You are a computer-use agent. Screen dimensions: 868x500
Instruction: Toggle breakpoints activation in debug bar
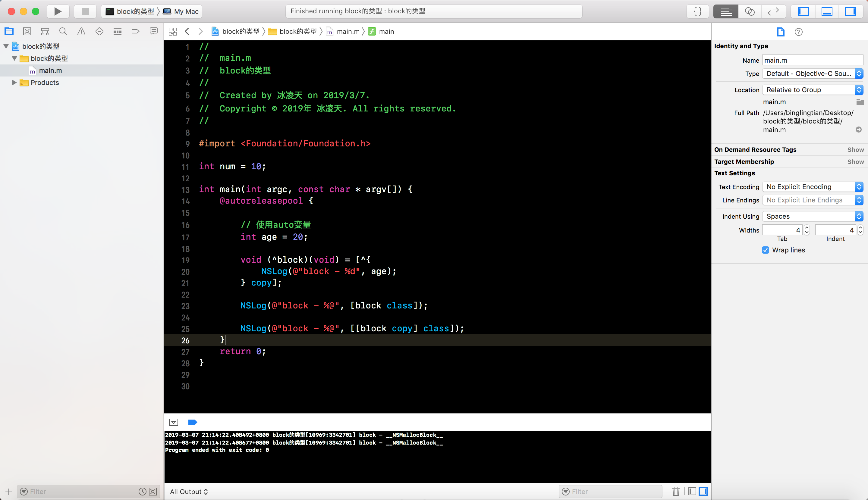tap(192, 422)
